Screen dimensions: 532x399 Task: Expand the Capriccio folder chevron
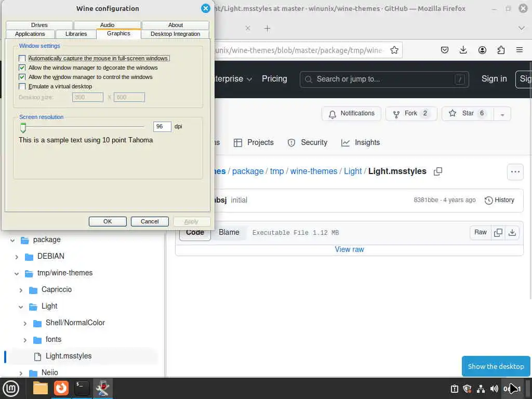tap(21, 290)
